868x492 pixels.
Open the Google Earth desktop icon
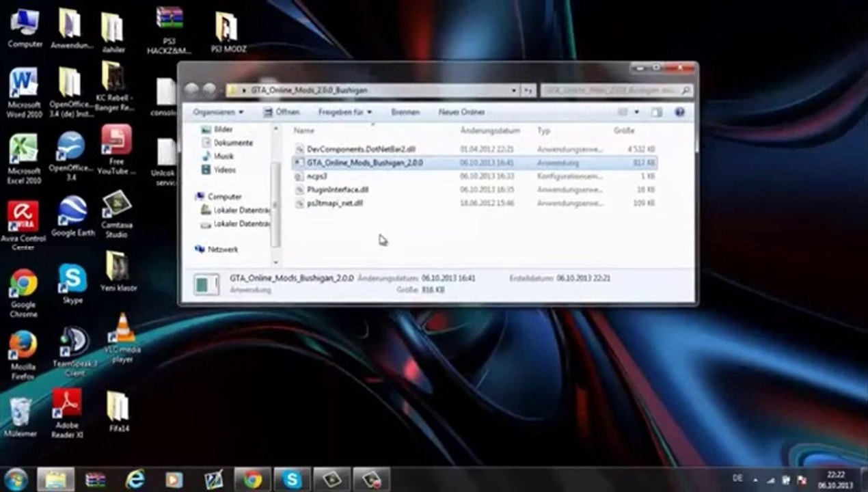(x=72, y=211)
